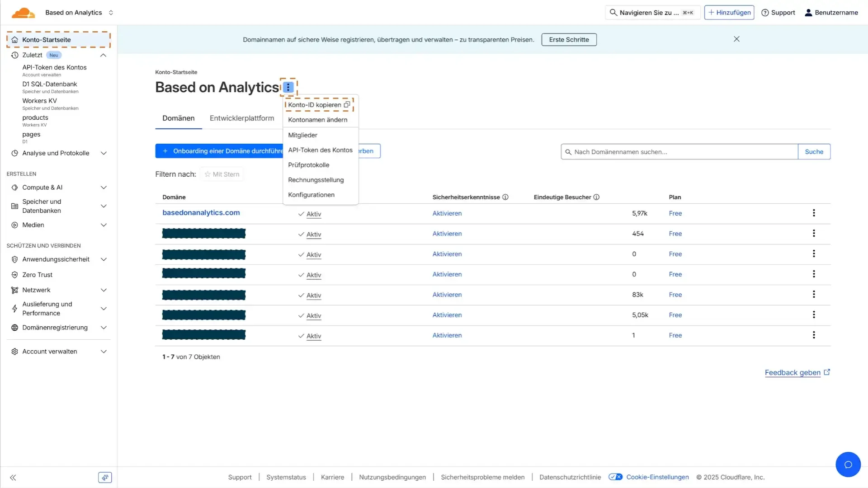
Task: Click the info icon beside Eindeutige Besucher
Action: click(x=596, y=197)
